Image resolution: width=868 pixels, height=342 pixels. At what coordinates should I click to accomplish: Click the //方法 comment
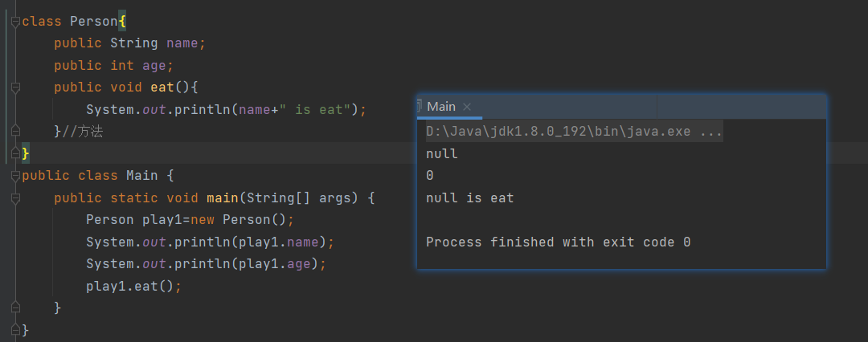coord(83,132)
